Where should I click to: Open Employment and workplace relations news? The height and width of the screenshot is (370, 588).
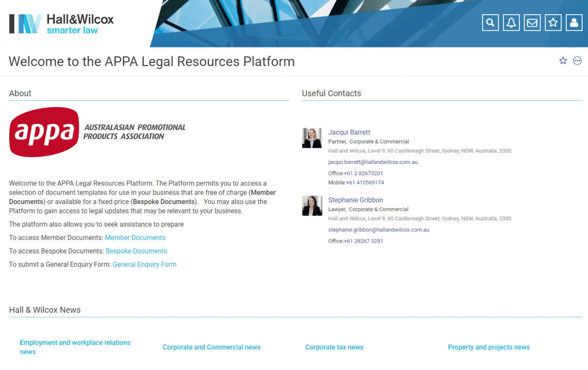pyautogui.click(x=75, y=347)
